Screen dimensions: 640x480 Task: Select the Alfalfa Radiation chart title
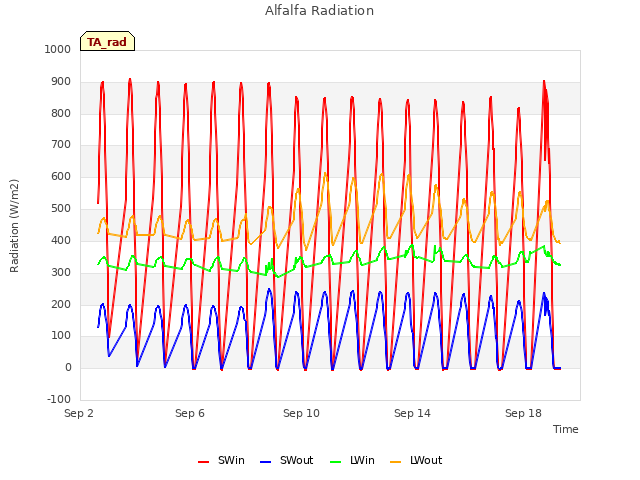[319, 11]
